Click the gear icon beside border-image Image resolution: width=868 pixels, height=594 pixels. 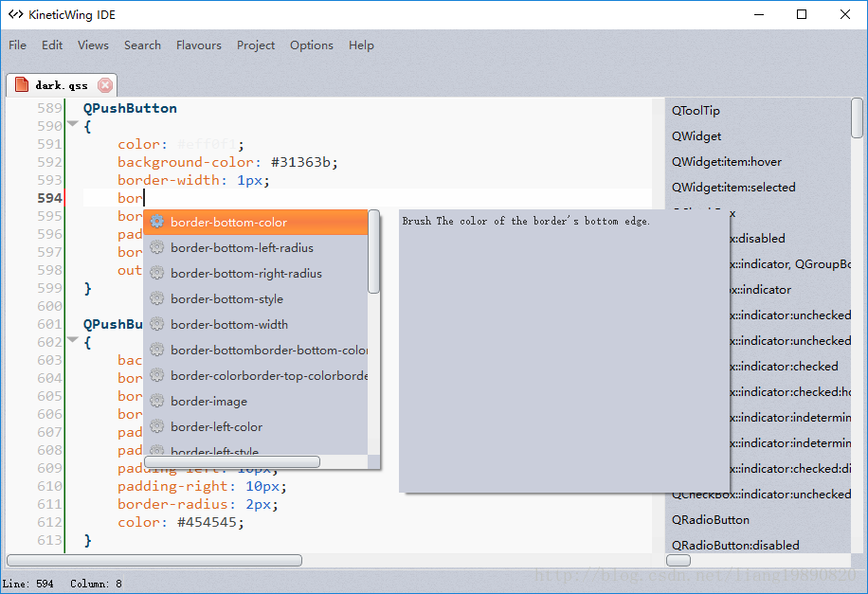[157, 401]
